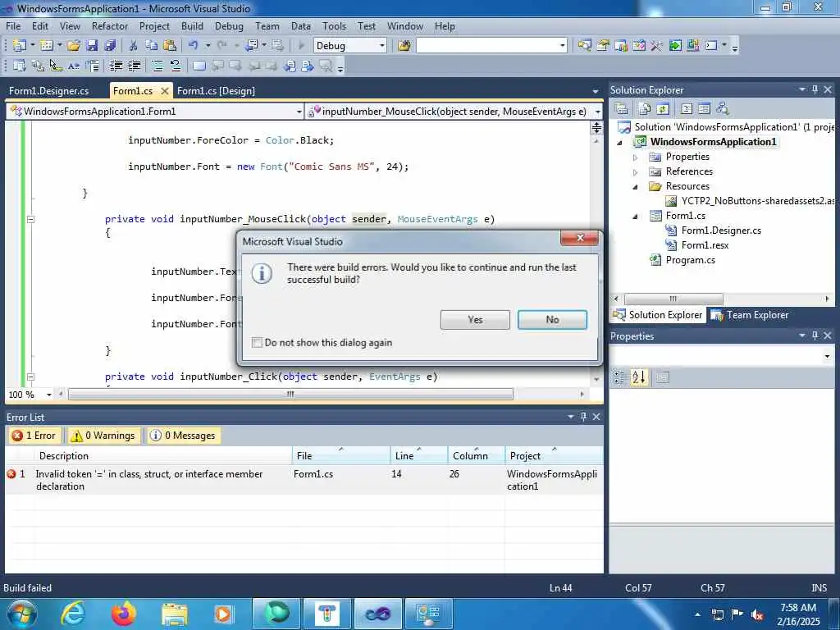Click the Open File folder icon

(x=74, y=46)
